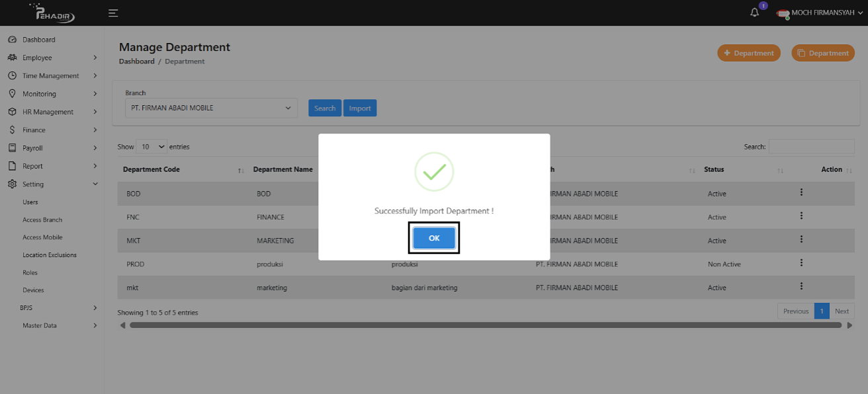Click the Payroll icon in sidebar

(12, 148)
